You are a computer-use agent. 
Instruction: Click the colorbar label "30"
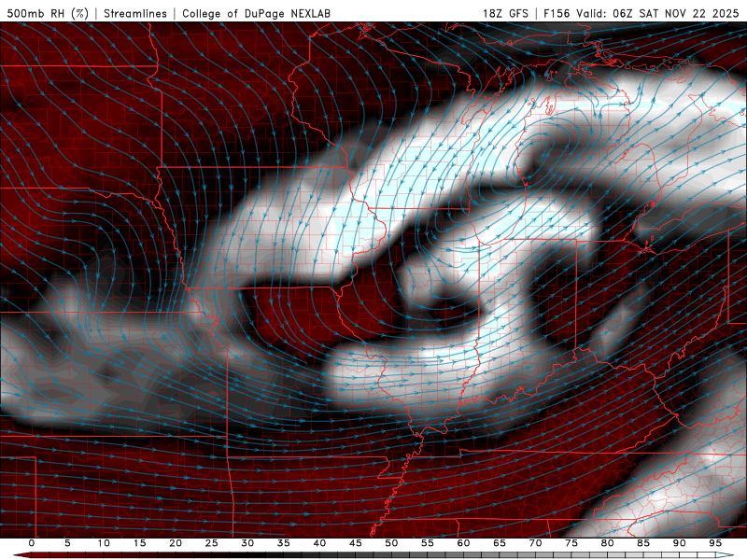(247, 543)
